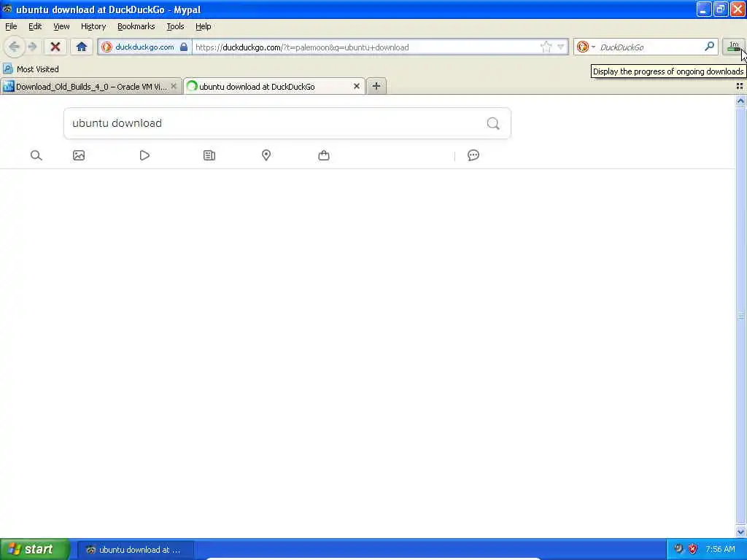Open the Duck.ai chat bubble icon
The width and height of the screenshot is (747, 560).
tap(473, 155)
